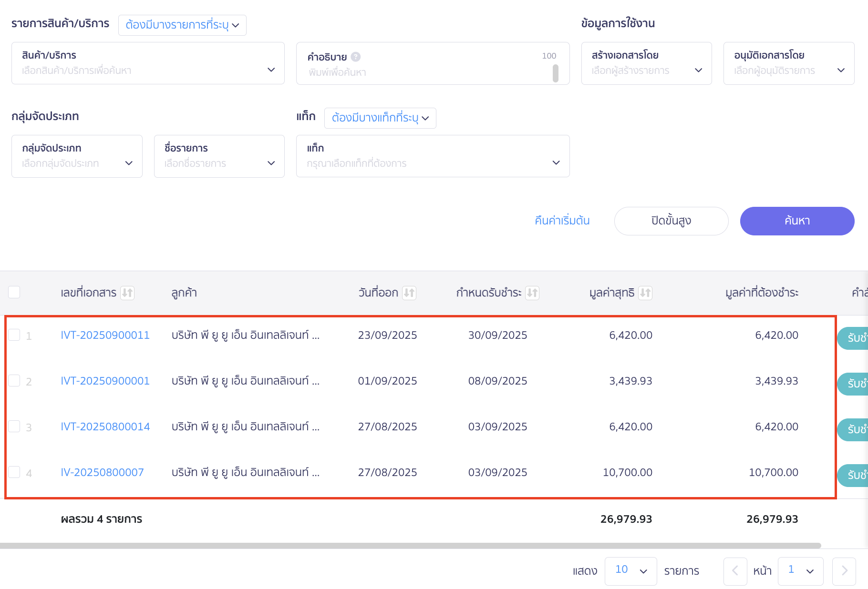Go to previous page arrow
The height and width of the screenshot is (589, 868).
click(735, 571)
